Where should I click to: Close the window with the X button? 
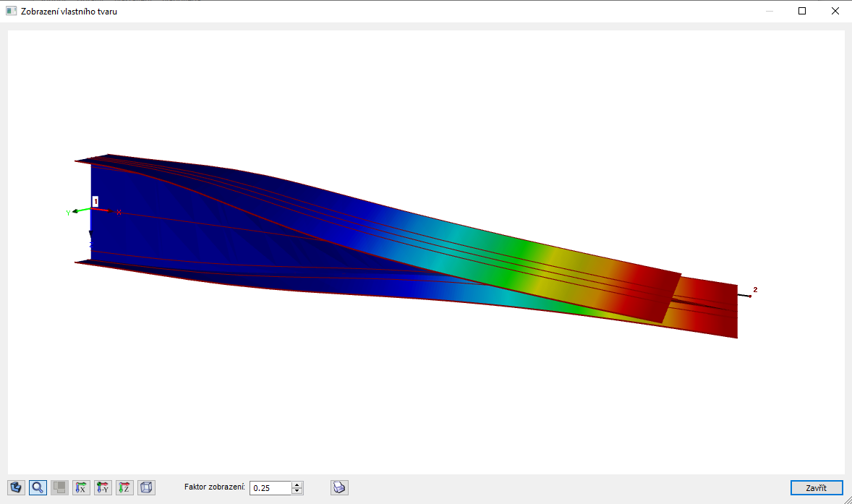point(835,11)
